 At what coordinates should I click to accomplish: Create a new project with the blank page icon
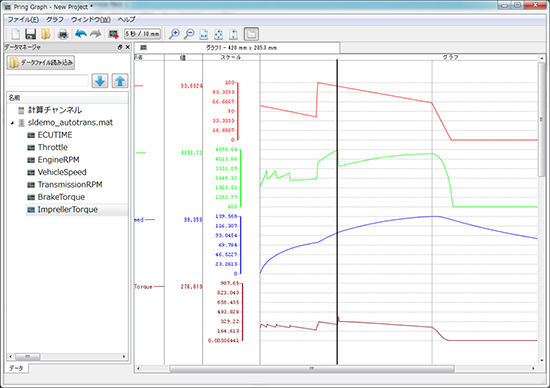pos(16,34)
